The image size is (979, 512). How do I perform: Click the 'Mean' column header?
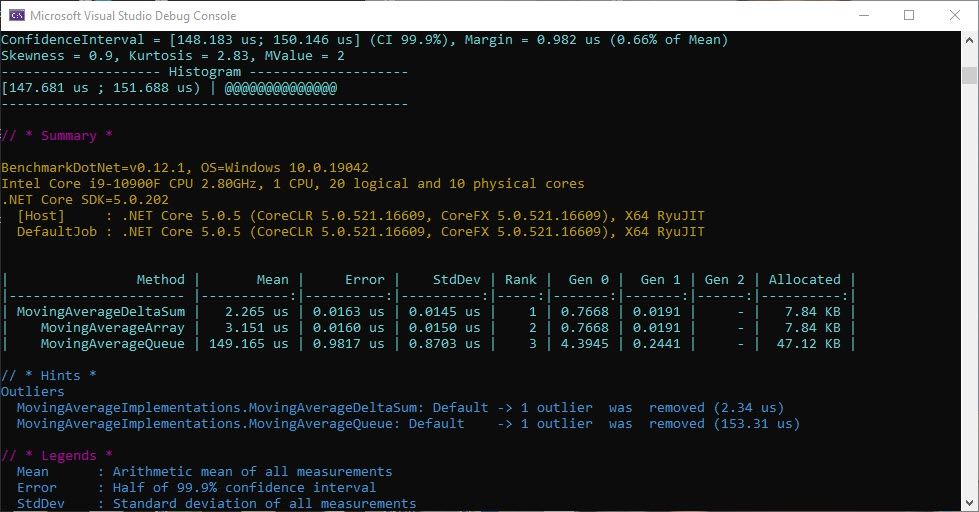(273, 280)
